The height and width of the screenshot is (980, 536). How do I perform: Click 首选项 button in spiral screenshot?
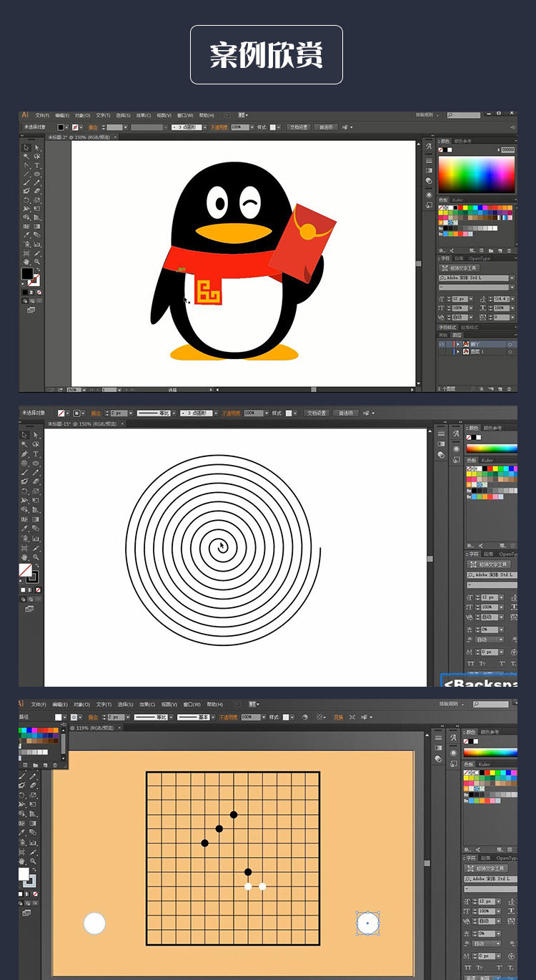[346, 413]
